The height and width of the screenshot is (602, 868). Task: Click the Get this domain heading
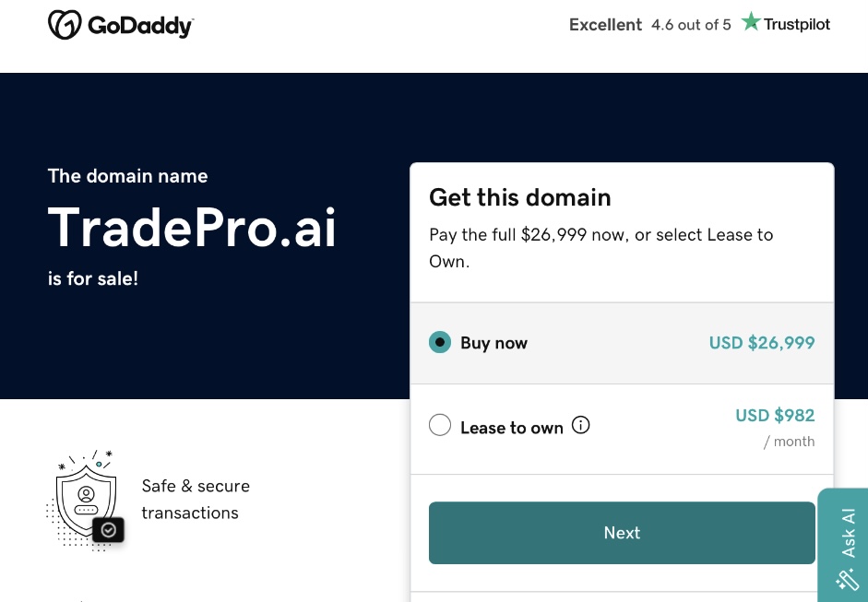click(x=519, y=197)
